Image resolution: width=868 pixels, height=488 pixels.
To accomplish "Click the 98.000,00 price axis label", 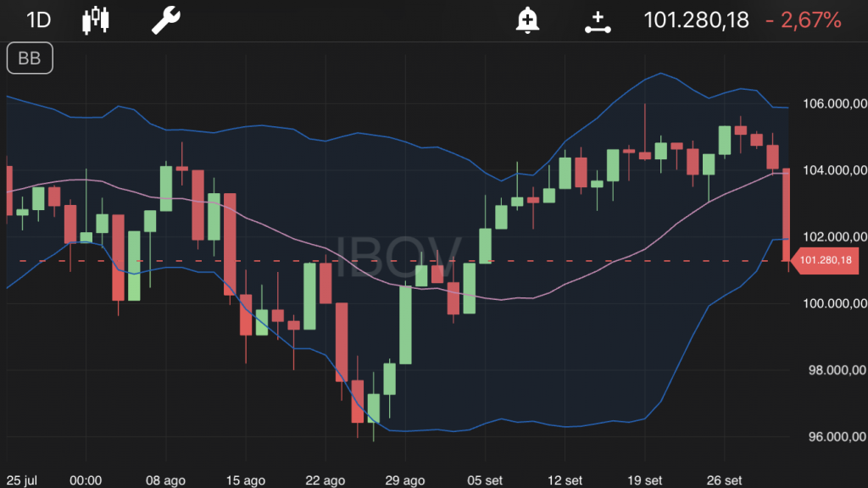I will [x=837, y=370].
